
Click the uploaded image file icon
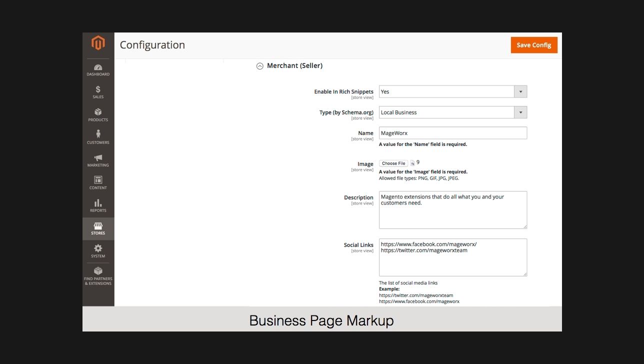(x=412, y=163)
